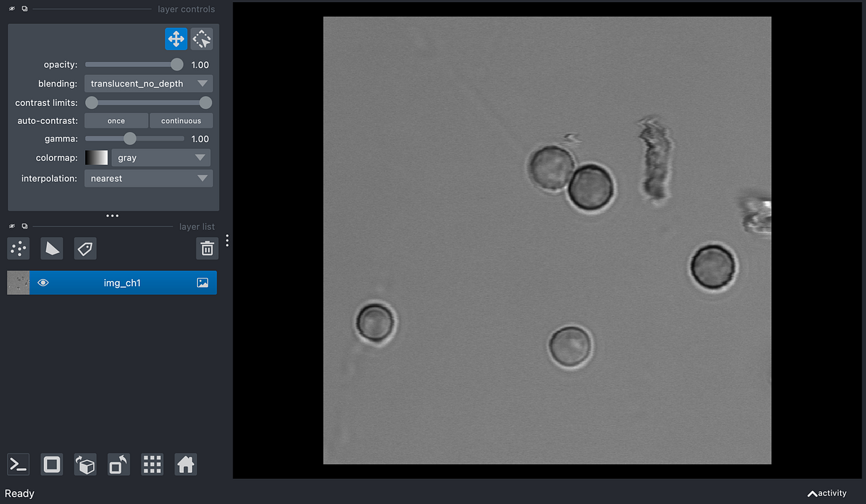Open the integrated napari console
The height and width of the screenshot is (504, 866).
click(x=17, y=464)
